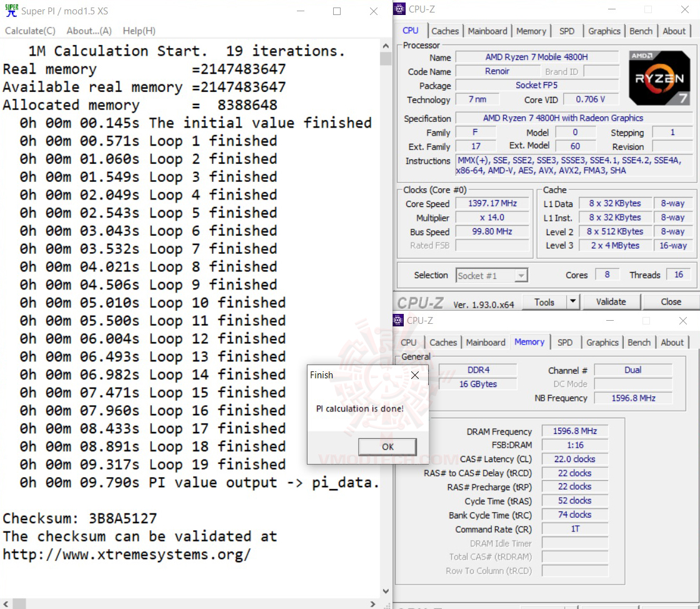Click the Super PI app icon in title bar
The image size is (700, 609).
point(12,10)
